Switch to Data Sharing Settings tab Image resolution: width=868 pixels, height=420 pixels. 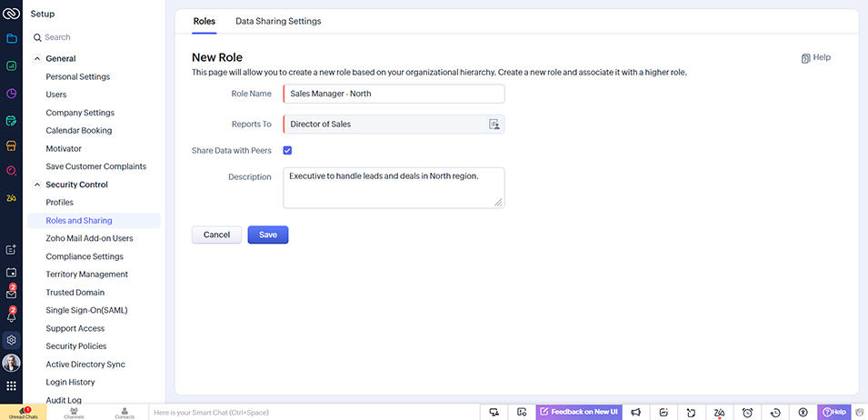click(278, 21)
